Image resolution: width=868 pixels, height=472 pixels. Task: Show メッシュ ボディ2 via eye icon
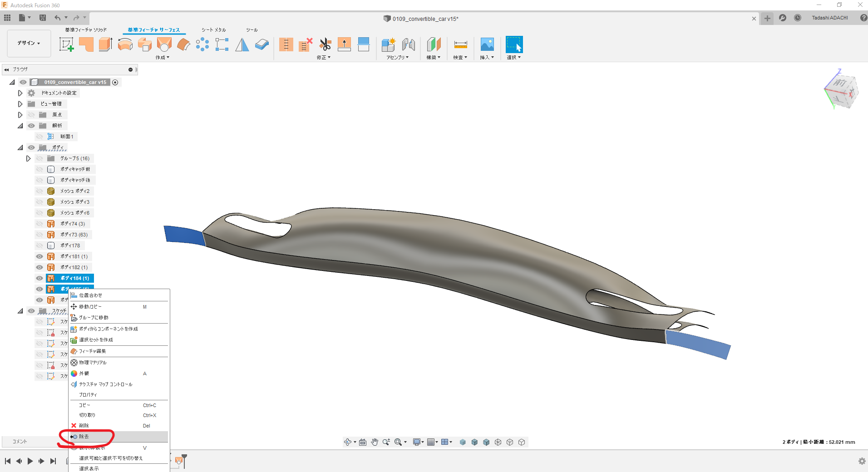pyautogui.click(x=39, y=191)
